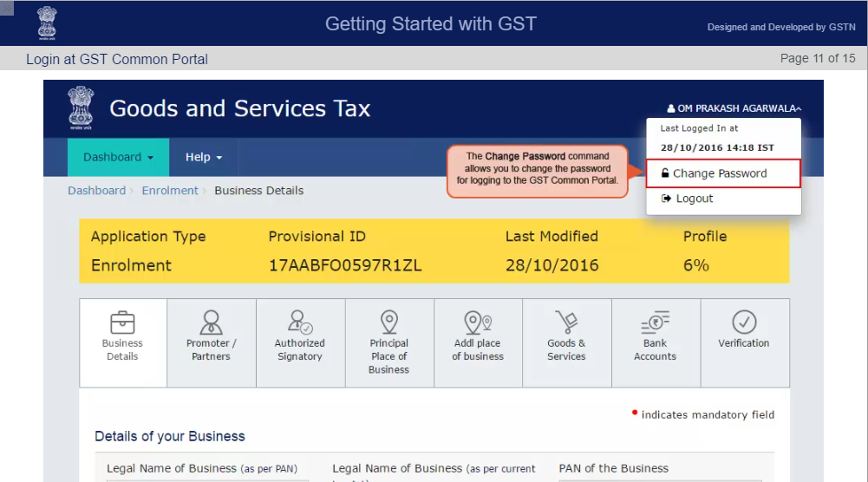The height and width of the screenshot is (482, 868).
Task: Expand the panel arrow at top-left corner
Action: [x=7, y=8]
